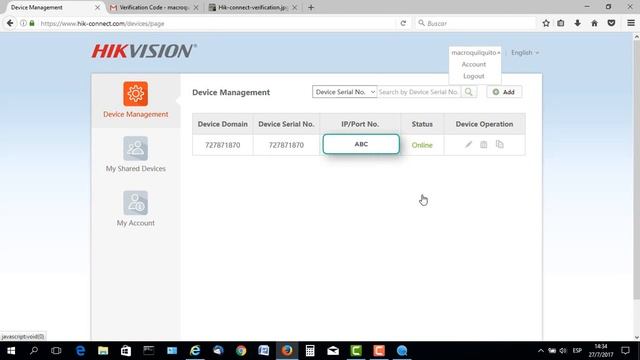Open File Explorer from taskbar
This screenshot has height=360, width=640.
point(103,351)
